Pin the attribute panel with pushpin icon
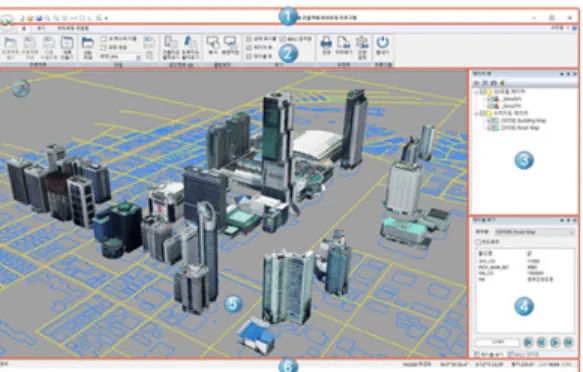Screen dimensions: 583x372 coord(568,220)
